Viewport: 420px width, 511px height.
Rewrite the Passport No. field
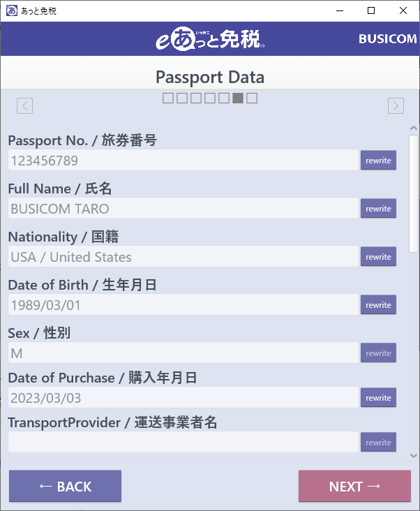point(378,161)
